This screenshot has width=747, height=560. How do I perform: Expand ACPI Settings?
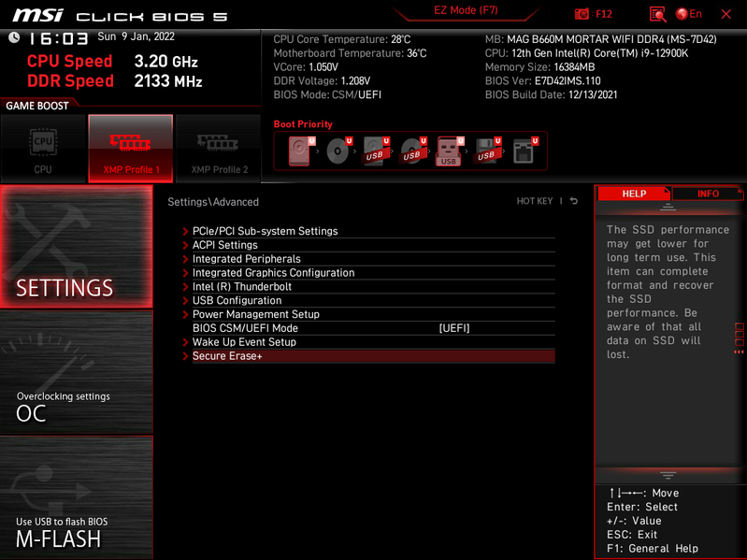click(x=368, y=245)
